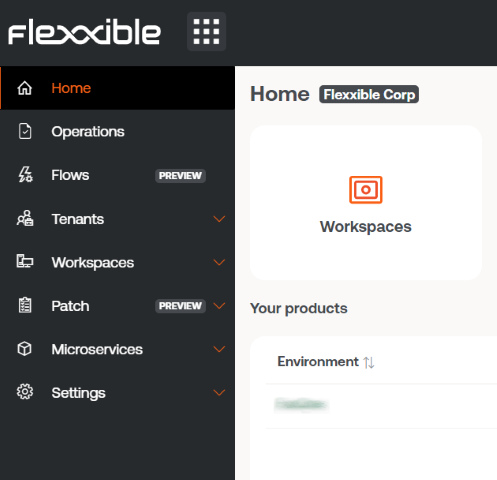The height and width of the screenshot is (480, 497).
Task: Click the Microservices cube icon
Action: (24, 349)
